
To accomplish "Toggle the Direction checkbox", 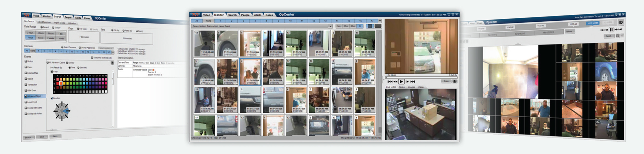I will pos(52,98).
